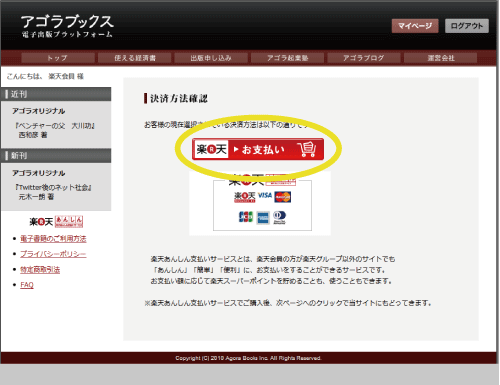Viewport: 500px width, 385px height.
Task: Click アゴラオリジナル under 近刊
Action: (x=39, y=111)
